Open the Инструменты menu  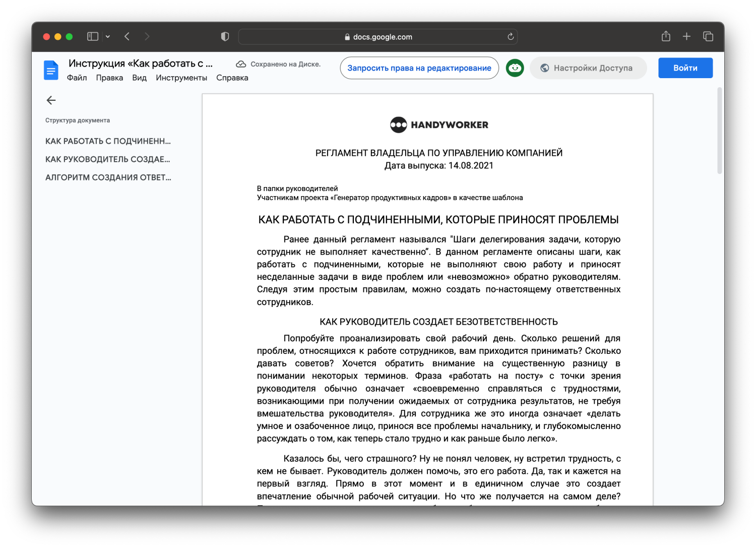[x=181, y=78]
